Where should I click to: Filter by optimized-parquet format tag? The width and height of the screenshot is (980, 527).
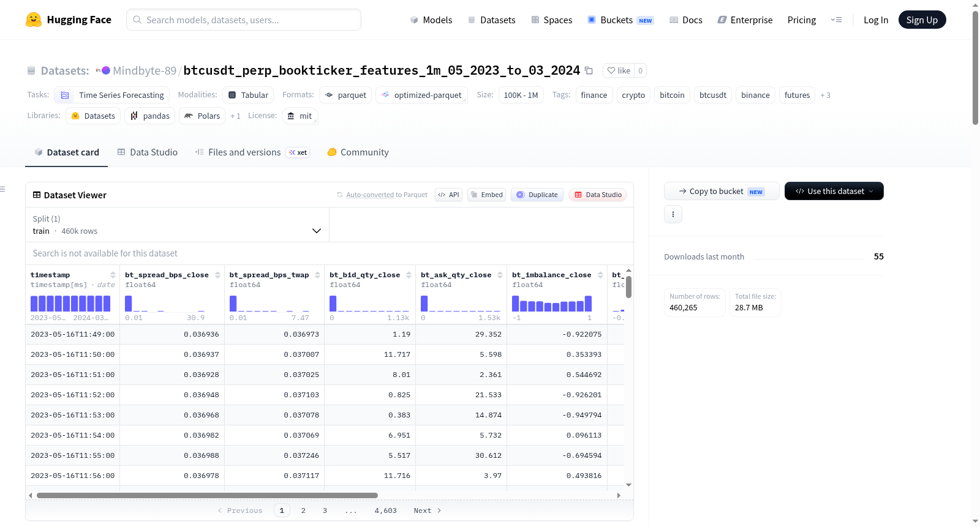pyautogui.click(x=422, y=95)
